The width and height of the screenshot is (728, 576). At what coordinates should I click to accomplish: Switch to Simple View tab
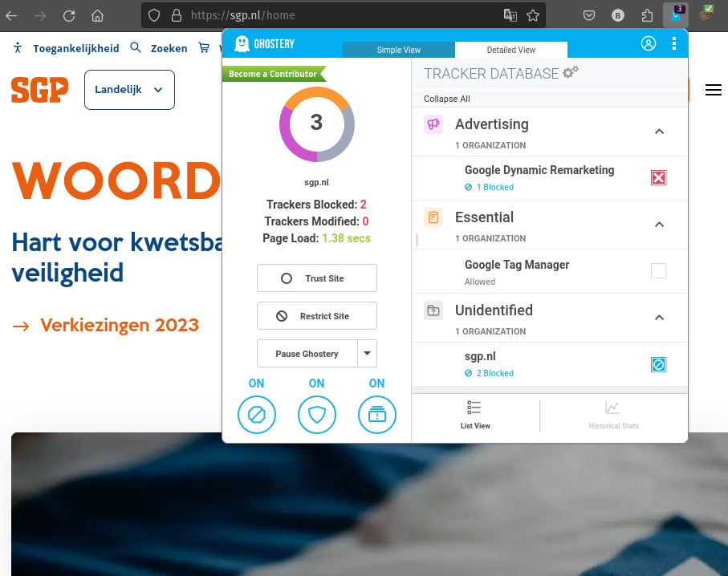(399, 50)
